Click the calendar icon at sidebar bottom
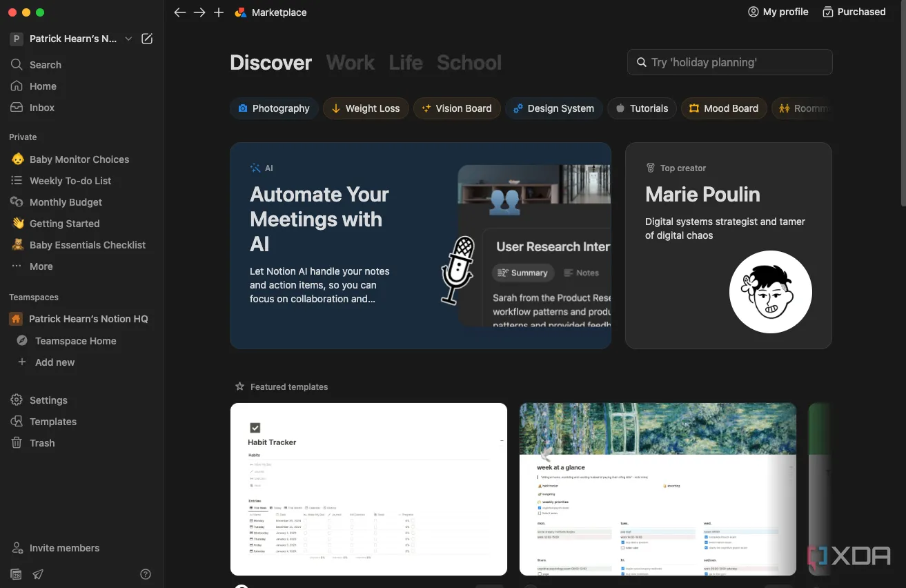906x588 pixels. pos(16,574)
